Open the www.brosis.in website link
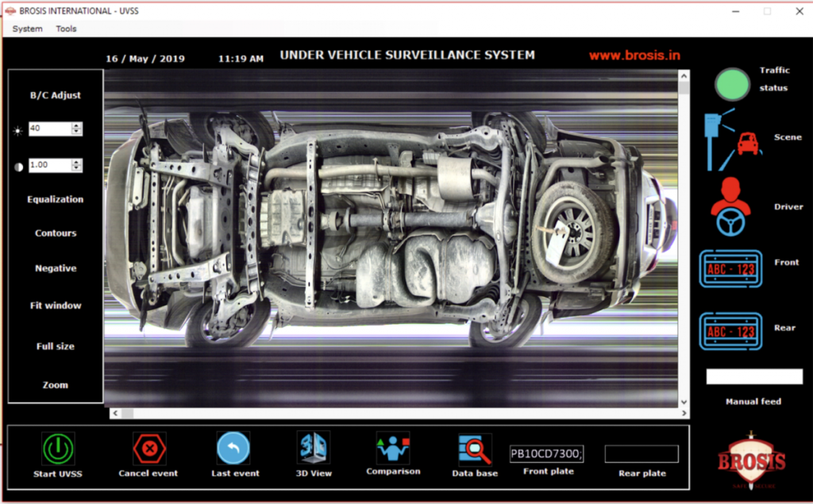The width and height of the screenshot is (813, 504). click(634, 55)
